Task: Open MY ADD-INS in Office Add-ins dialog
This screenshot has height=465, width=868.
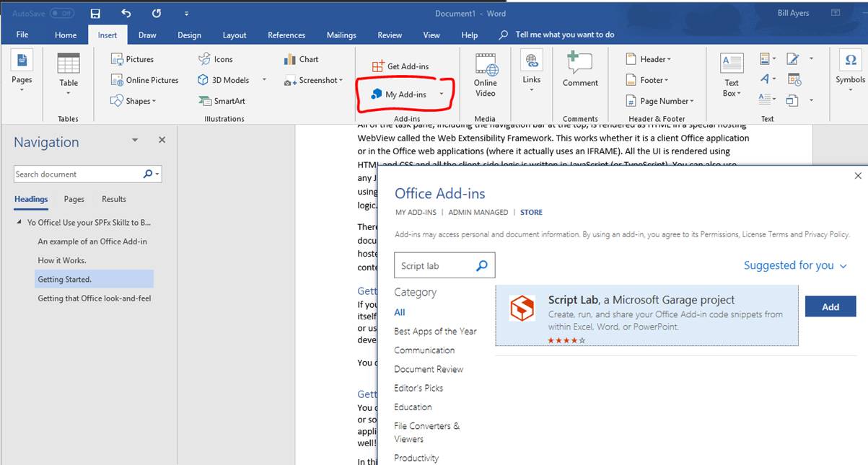Action: [416, 213]
